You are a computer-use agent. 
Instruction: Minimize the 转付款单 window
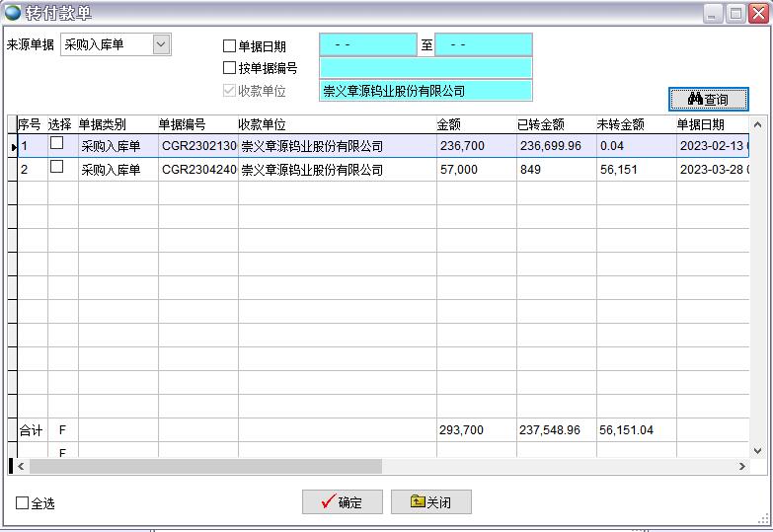[x=713, y=14]
